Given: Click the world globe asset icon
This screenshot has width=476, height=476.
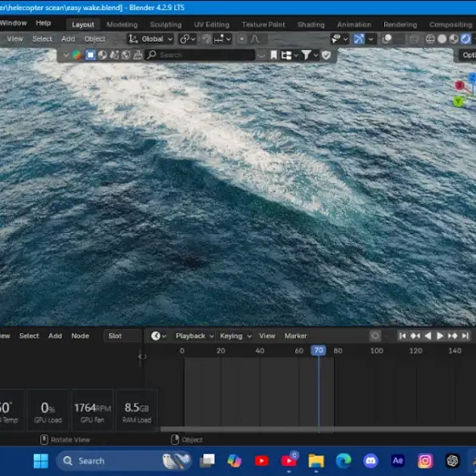Looking at the screenshot, I should [126, 55].
